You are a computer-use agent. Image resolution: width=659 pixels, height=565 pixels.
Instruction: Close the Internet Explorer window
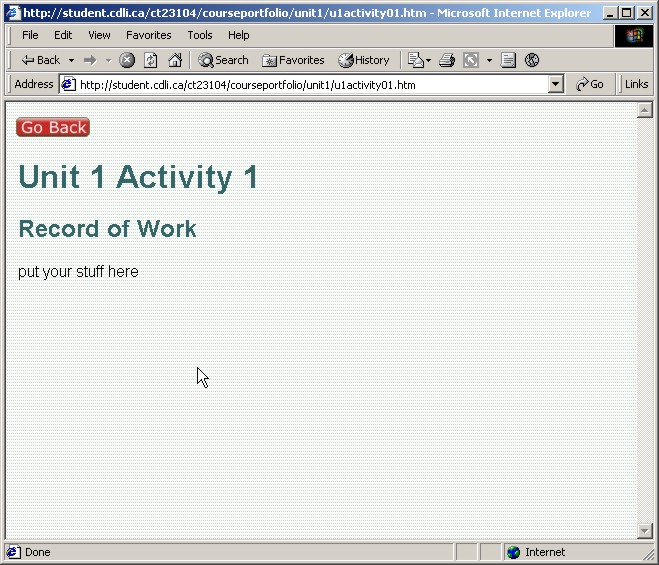[644, 13]
